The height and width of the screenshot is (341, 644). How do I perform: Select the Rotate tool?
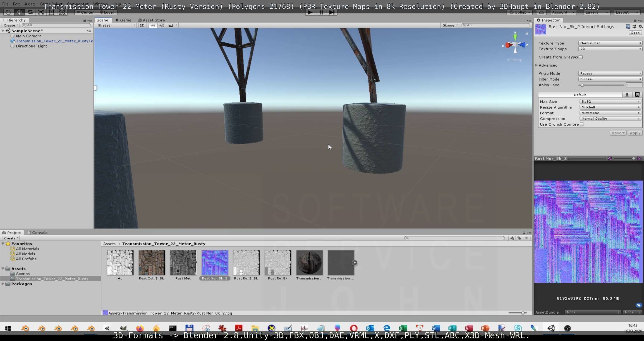30,12
